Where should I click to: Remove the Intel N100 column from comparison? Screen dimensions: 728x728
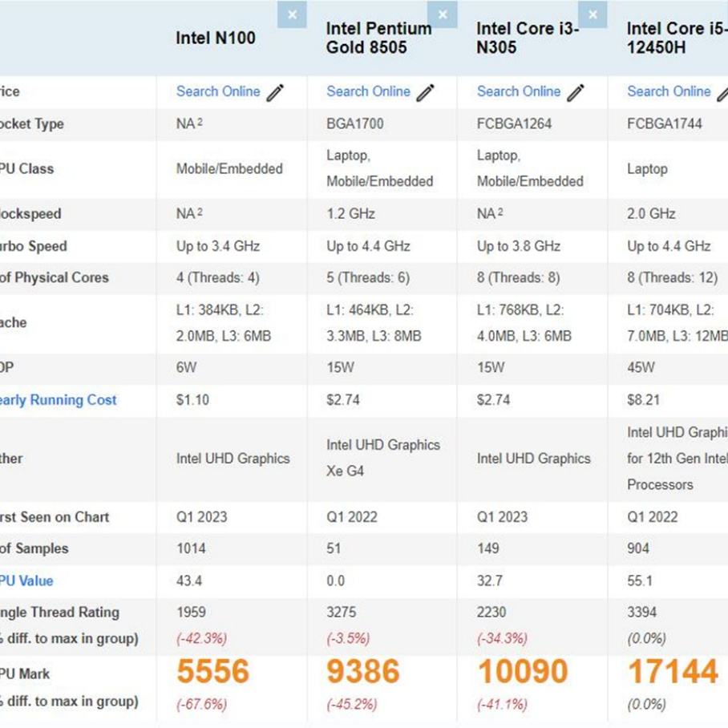(x=292, y=14)
